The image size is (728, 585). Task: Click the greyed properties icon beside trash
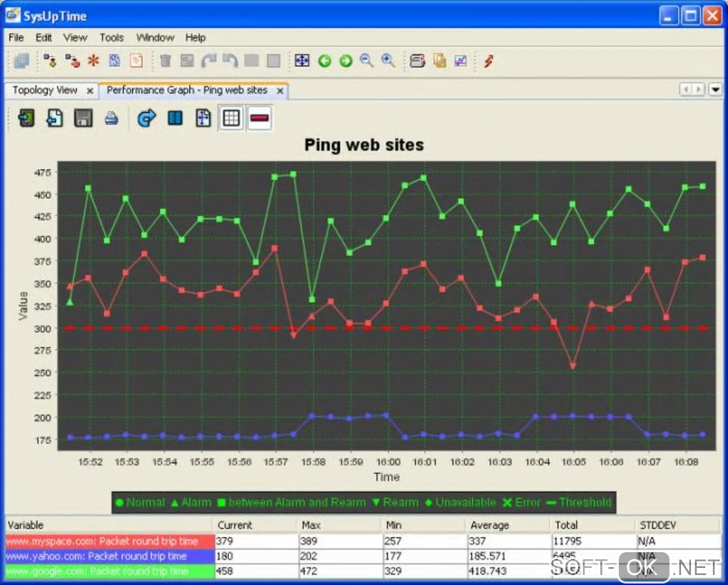pos(187,61)
